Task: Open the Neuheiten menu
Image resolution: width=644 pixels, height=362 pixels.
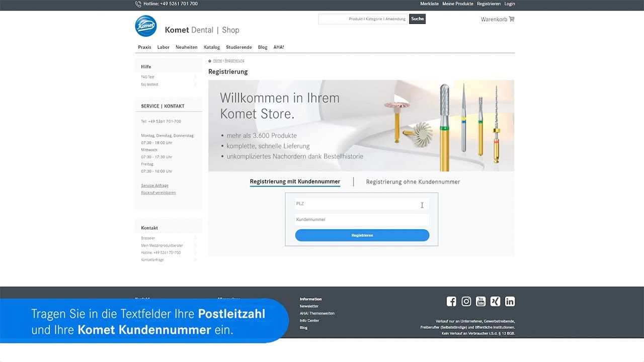Action: [x=186, y=47]
